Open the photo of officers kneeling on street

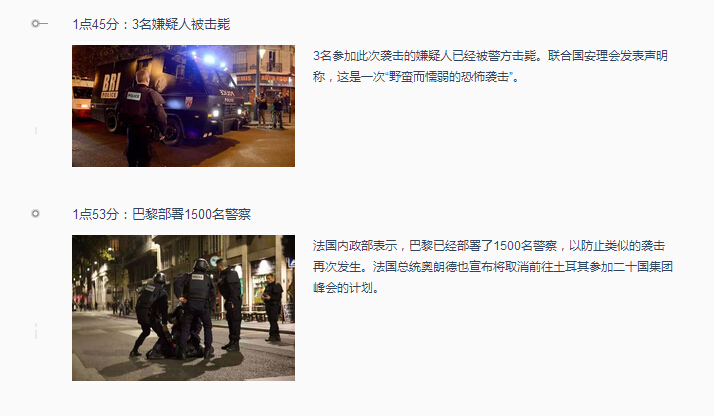[x=184, y=308]
